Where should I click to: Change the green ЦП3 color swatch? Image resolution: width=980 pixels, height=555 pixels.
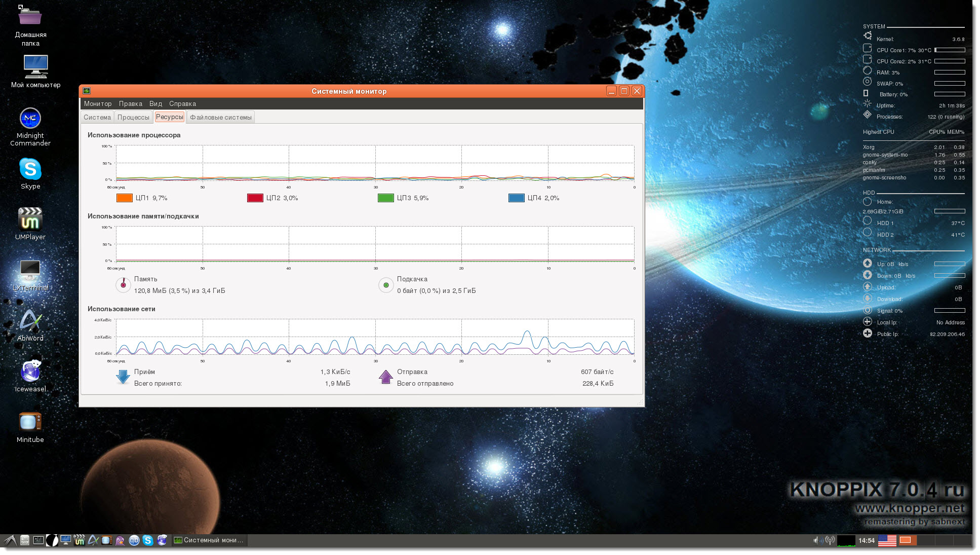tap(386, 198)
